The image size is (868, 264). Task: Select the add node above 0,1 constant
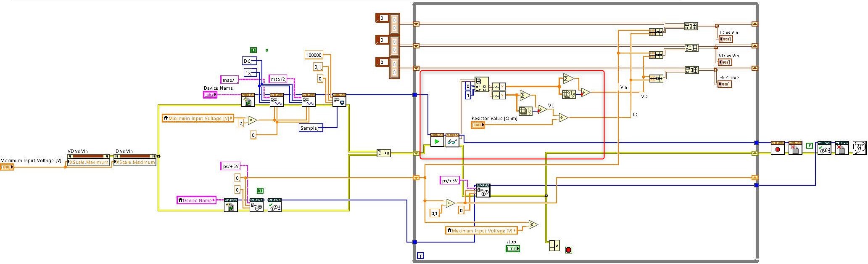point(450,203)
